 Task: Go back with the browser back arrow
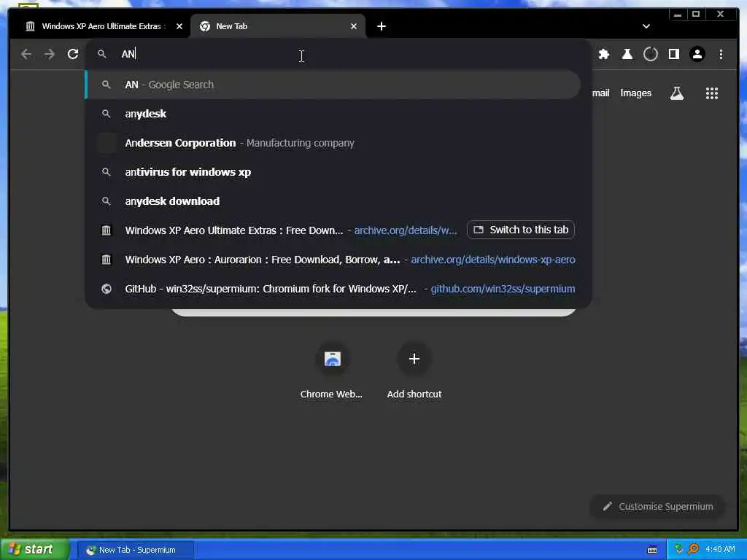(x=26, y=54)
